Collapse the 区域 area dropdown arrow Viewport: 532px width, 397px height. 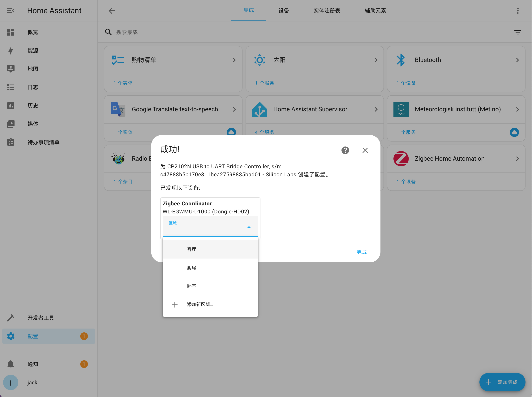pyautogui.click(x=249, y=227)
